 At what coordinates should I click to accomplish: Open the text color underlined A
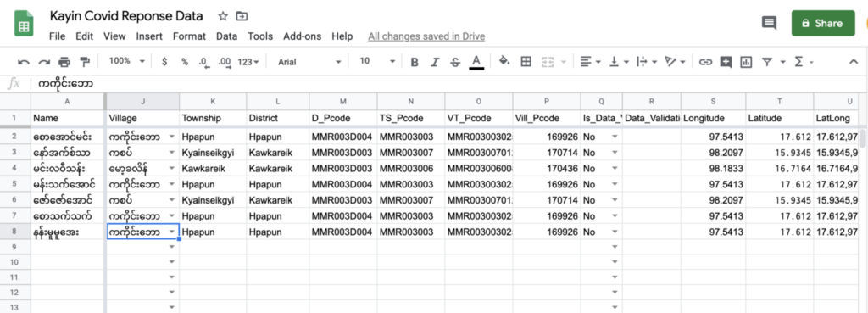point(476,62)
